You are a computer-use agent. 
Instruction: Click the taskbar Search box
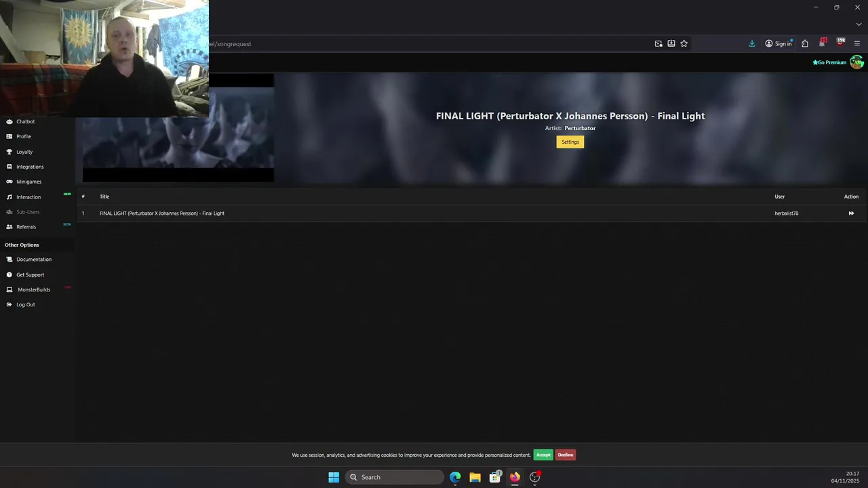click(x=395, y=477)
